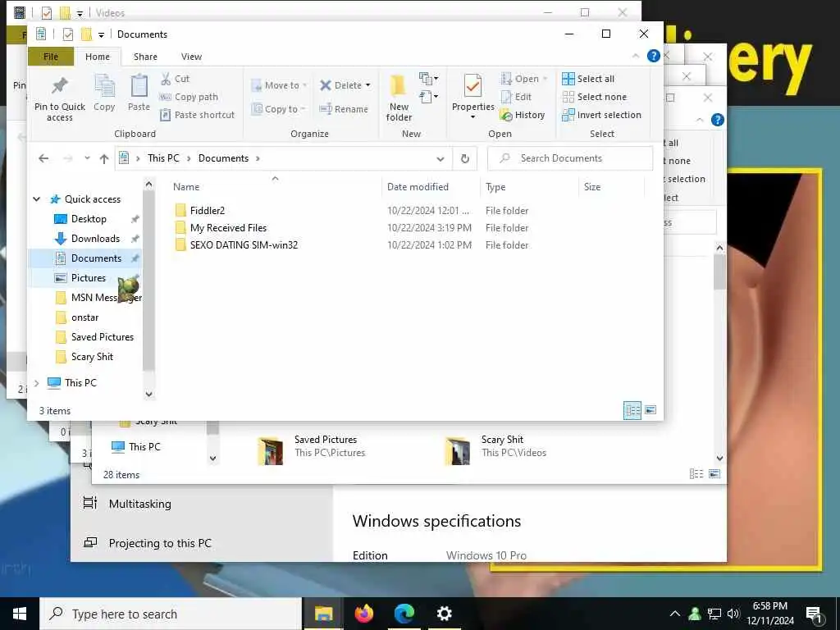Launch Firefox from the taskbar
Image resolution: width=840 pixels, height=630 pixels.
(363, 614)
